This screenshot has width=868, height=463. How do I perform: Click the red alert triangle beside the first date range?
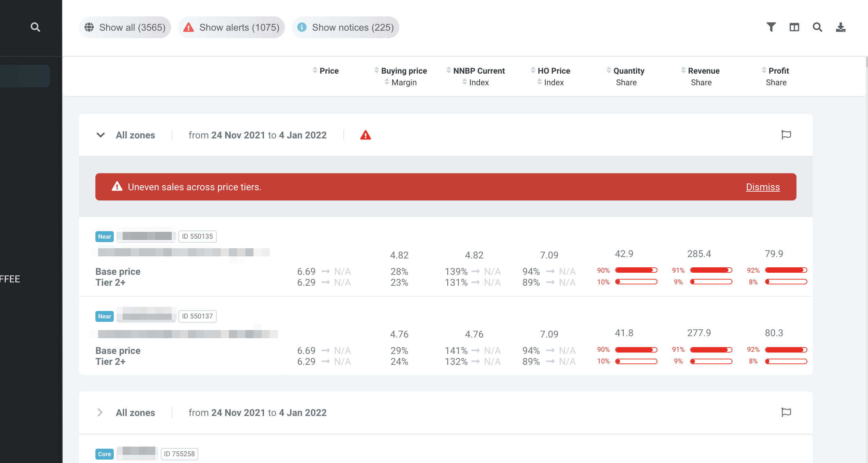[x=366, y=135]
